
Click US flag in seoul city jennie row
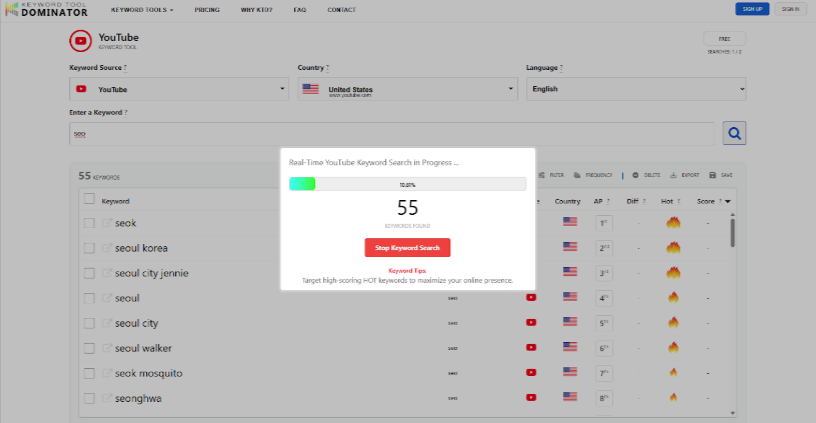[570, 272]
